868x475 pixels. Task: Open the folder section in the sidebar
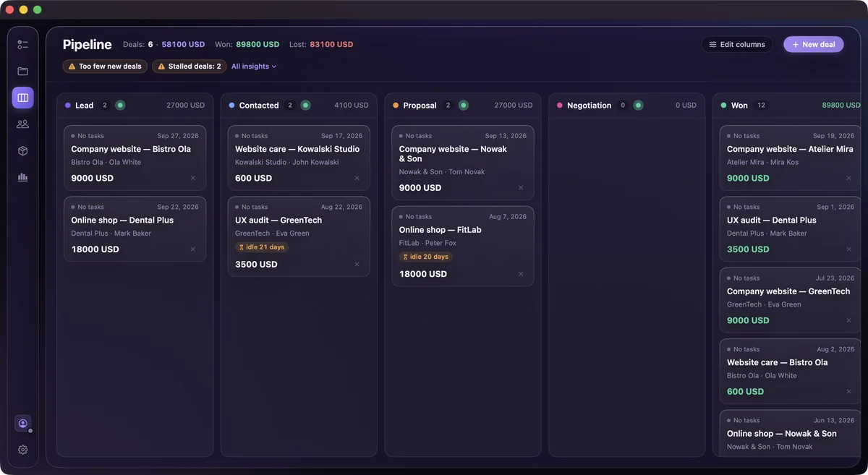point(22,71)
